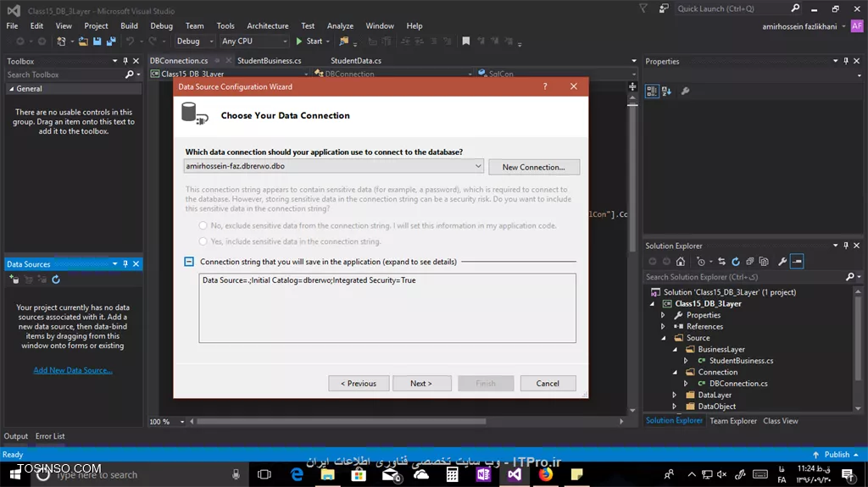
Task: Pin the Toolbox panel
Action: [125, 61]
